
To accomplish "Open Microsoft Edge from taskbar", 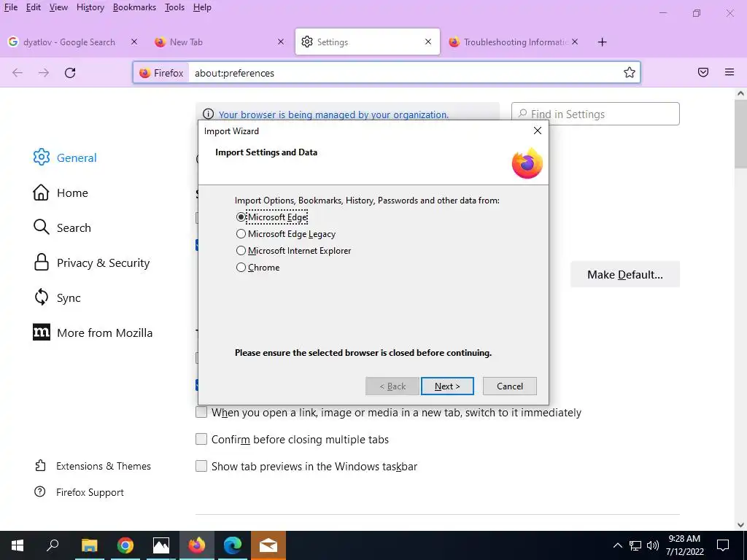I will coord(233,545).
